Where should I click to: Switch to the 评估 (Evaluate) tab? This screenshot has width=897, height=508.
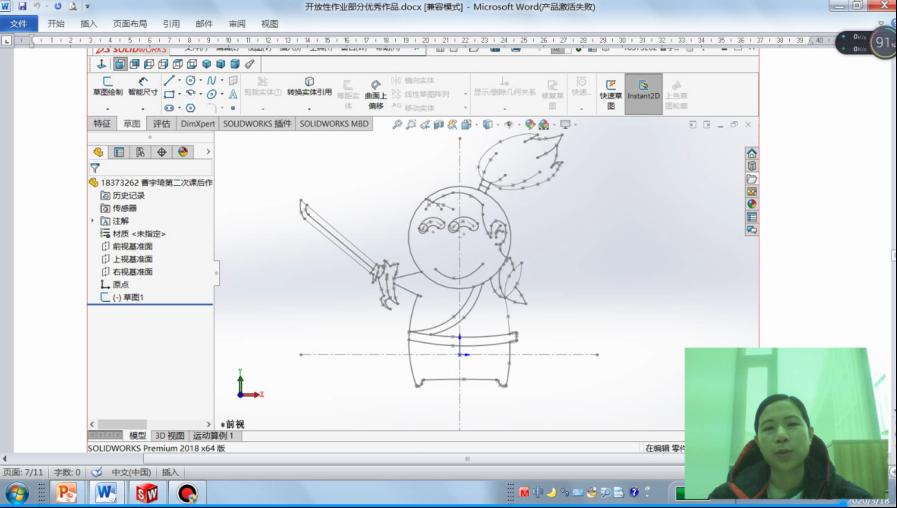[x=161, y=124]
